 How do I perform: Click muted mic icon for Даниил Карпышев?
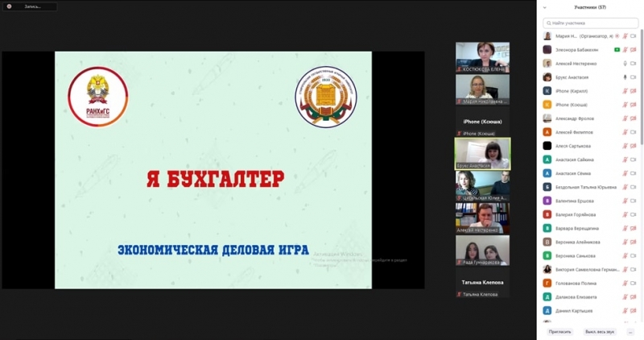pos(625,311)
